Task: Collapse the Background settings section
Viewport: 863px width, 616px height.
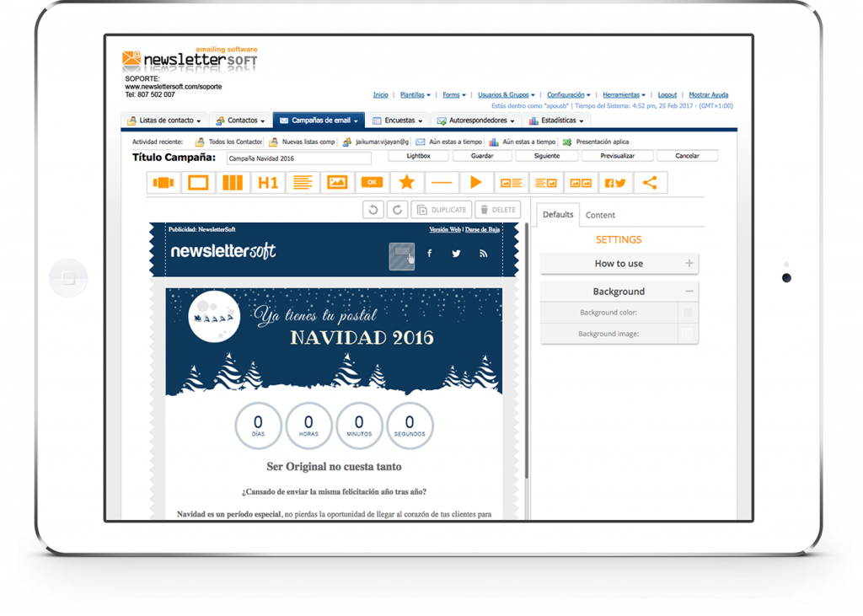Action: pyautogui.click(x=619, y=292)
